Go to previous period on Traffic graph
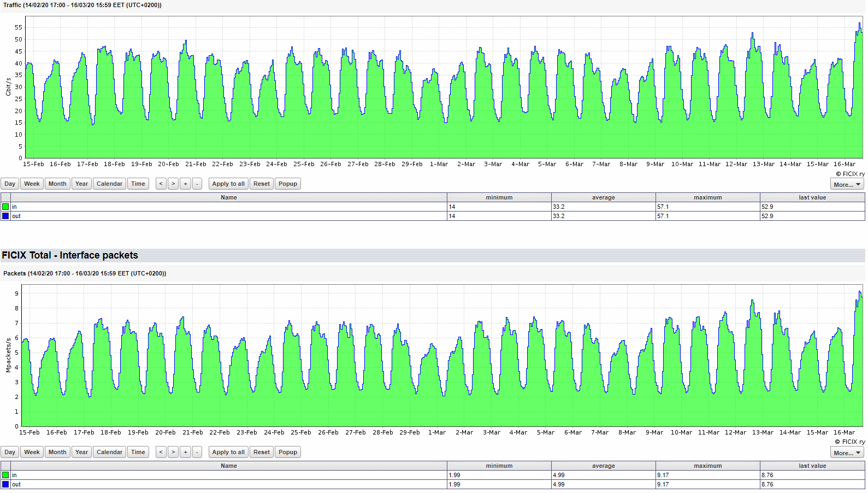This screenshot has height=493, width=868. tap(161, 184)
